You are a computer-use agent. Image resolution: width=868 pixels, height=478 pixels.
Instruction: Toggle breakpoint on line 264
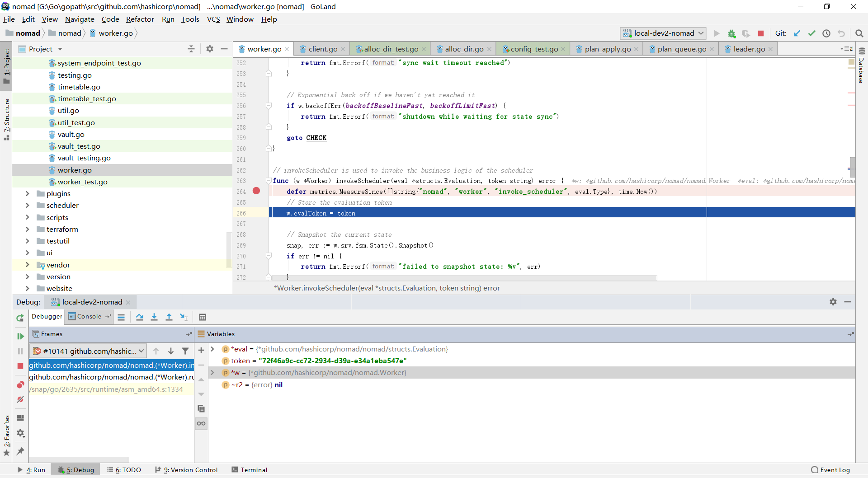(256, 191)
